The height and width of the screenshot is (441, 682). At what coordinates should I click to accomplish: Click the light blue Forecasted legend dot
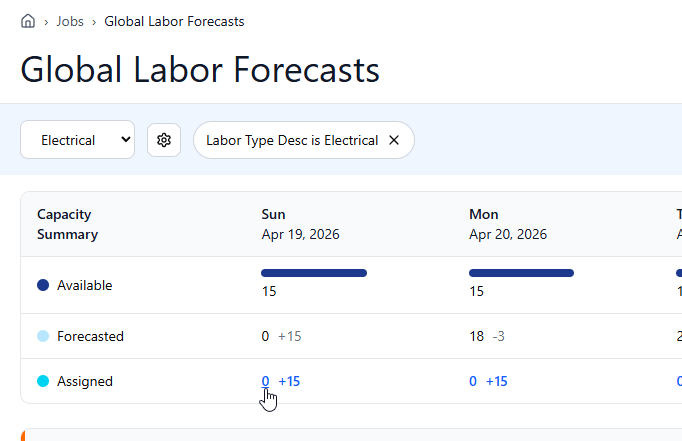click(43, 336)
